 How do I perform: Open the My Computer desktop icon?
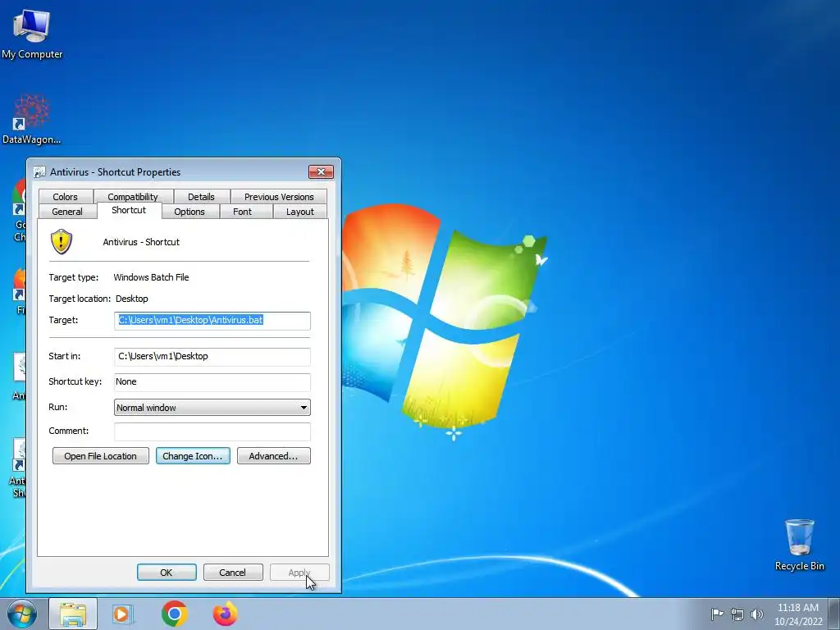tap(32, 33)
